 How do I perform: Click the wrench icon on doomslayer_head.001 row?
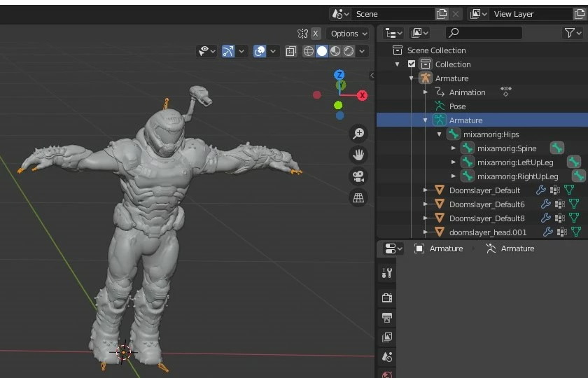pyautogui.click(x=548, y=232)
